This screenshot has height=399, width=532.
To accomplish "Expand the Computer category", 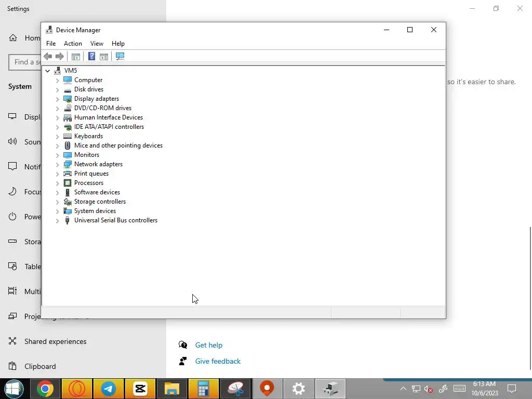I will [x=57, y=81].
